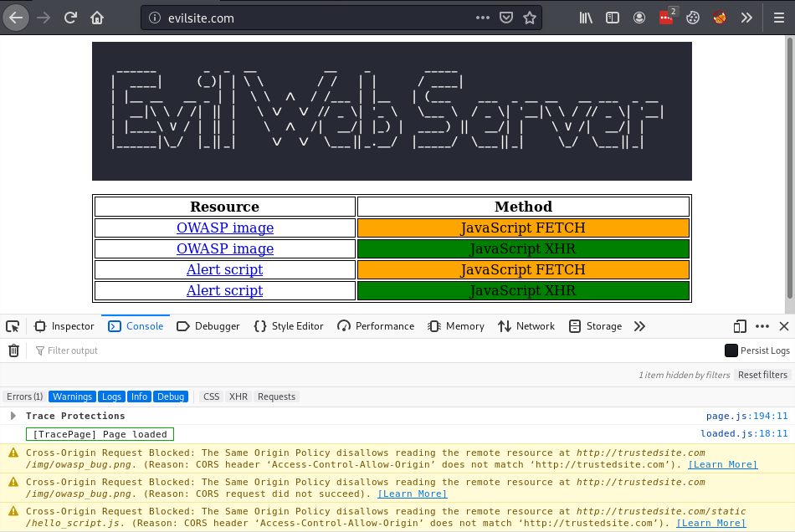
Task: Open the browser home page
Action: (x=97, y=18)
